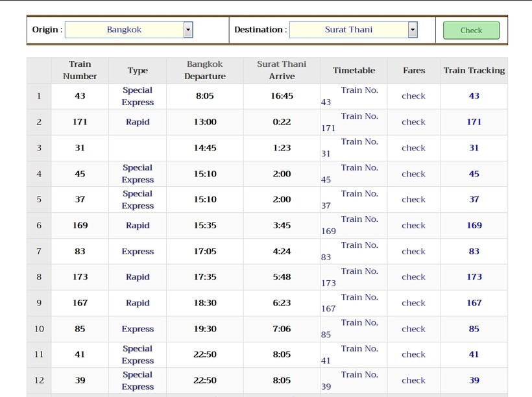Click the Surat Thani Arrive column header
The image size is (532, 397).
282,70
